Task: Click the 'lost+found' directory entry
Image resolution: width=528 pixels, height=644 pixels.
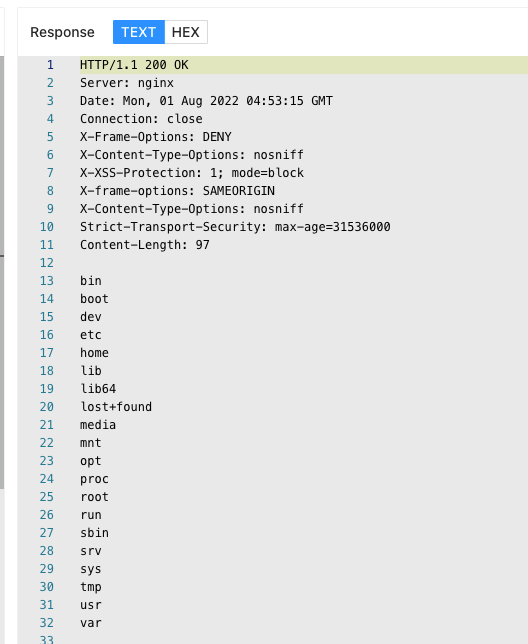Action: 116,407
